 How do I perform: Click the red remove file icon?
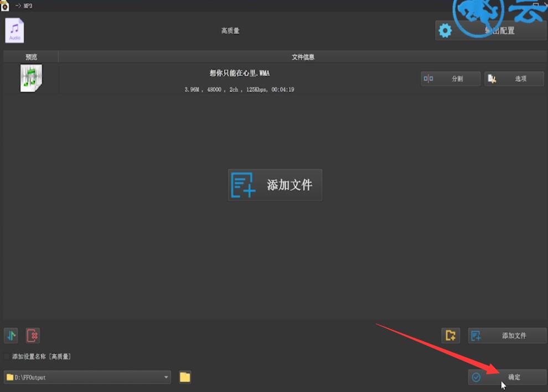click(x=33, y=336)
